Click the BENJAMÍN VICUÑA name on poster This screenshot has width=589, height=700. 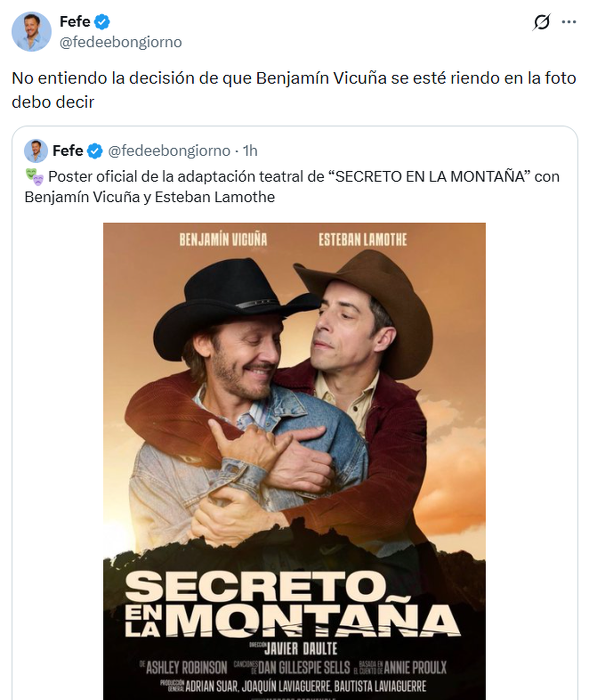click(x=223, y=239)
